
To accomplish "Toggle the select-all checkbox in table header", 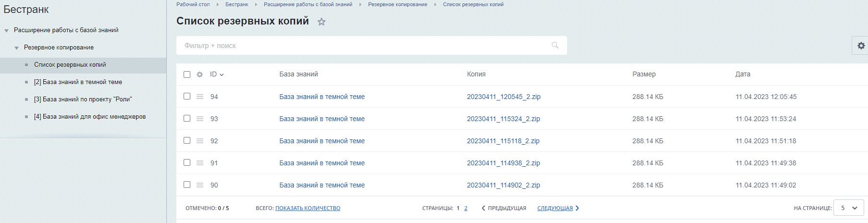I will [x=187, y=74].
